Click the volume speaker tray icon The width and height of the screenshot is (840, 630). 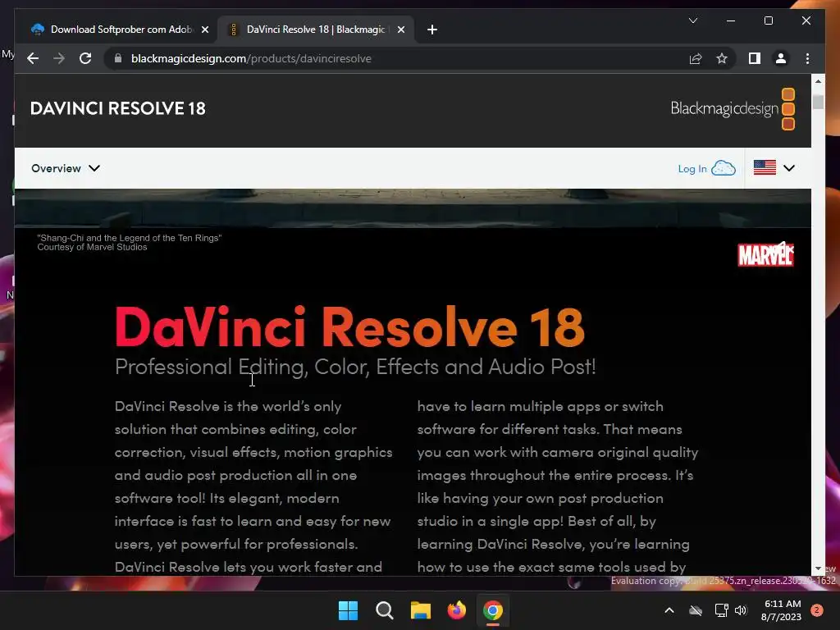coord(741,610)
